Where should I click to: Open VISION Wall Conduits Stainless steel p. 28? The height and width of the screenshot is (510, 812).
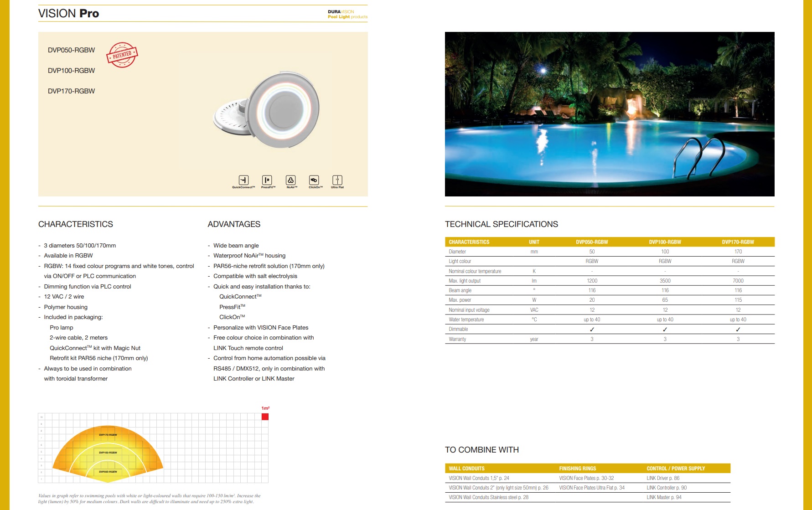point(488,497)
